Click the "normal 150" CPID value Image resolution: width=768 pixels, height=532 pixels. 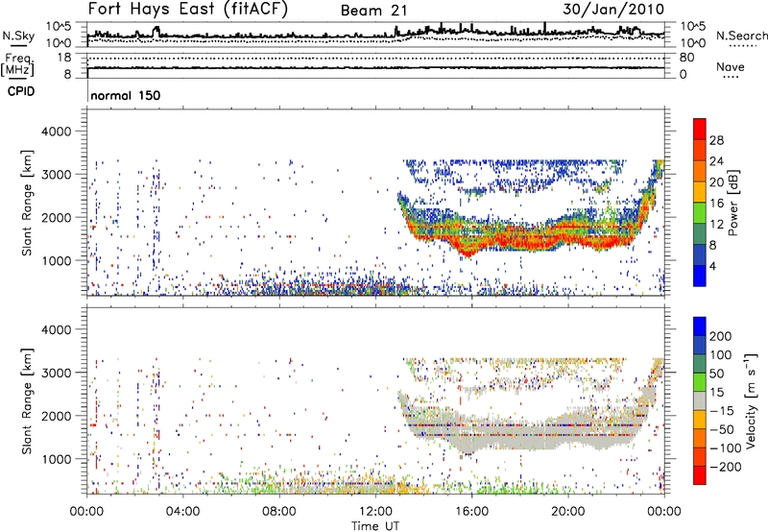tap(126, 95)
